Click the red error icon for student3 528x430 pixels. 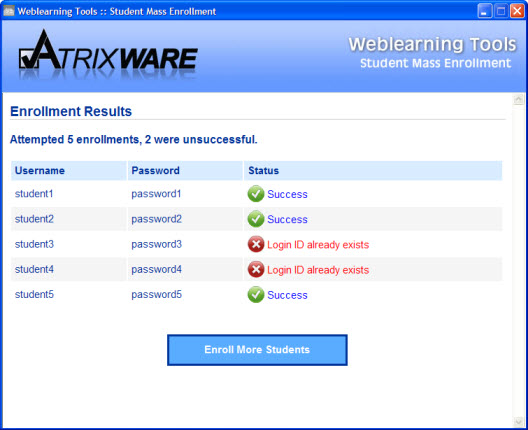point(256,244)
